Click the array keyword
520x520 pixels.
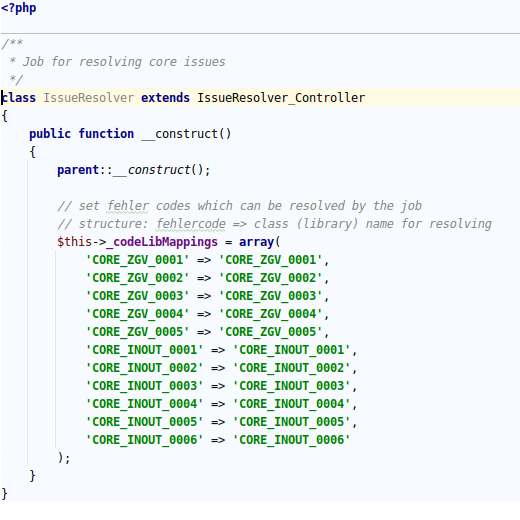click(x=256, y=242)
